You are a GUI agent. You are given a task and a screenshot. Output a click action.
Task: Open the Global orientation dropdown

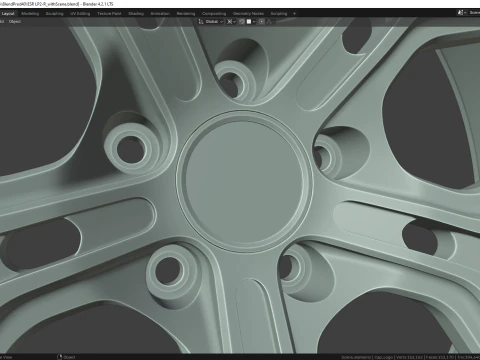pyautogui.click(x=213, y=22)
